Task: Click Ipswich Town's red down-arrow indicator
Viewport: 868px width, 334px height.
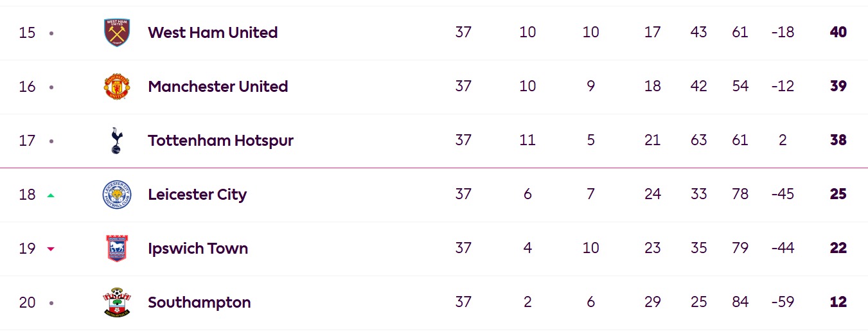Action: coord(51,249)
